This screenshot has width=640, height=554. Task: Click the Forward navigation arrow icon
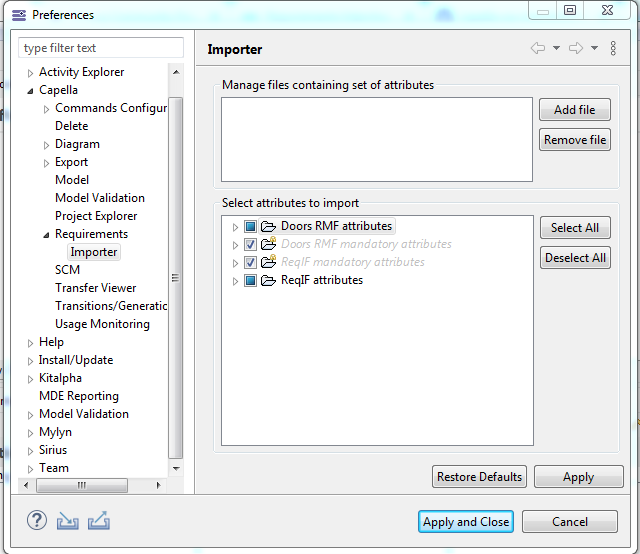576,48
